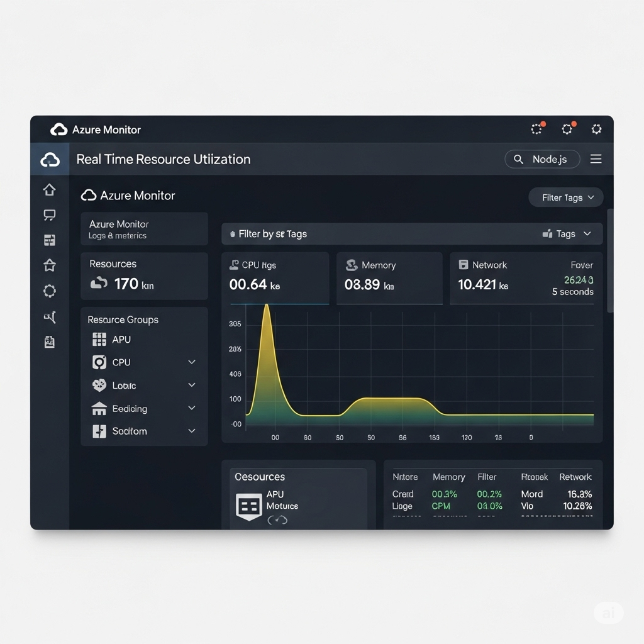
Task: Click the Network card icon
Action: 464,265
